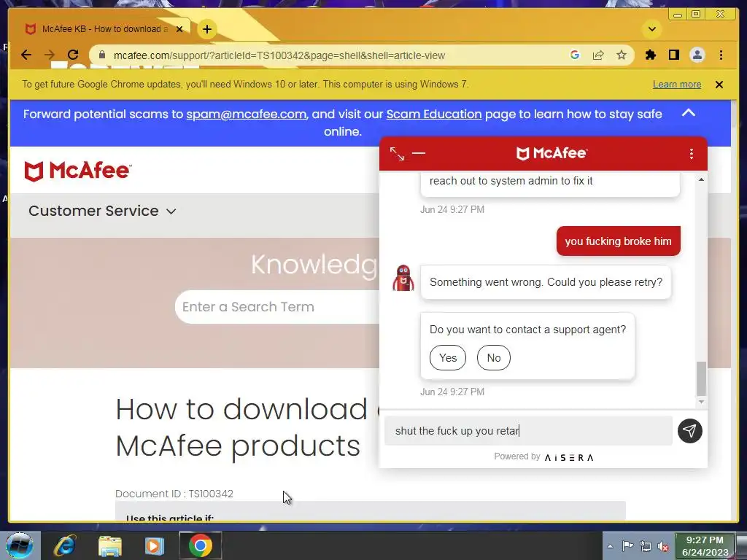Focus the Enter a Search Term field
747x560 pixels.
pos(277,307)
